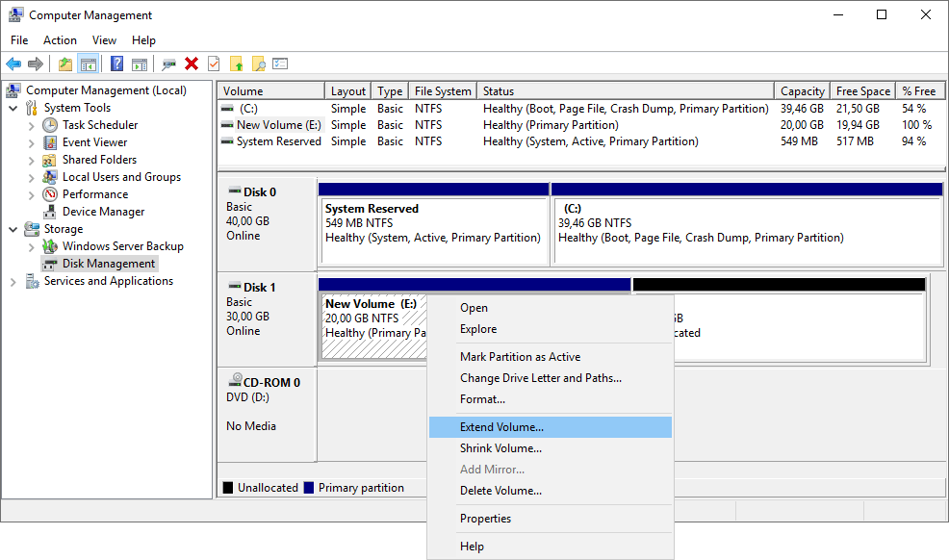Select System Reserved partition on Disk 0
The image size is (949, 560).
tap(433, 224)
